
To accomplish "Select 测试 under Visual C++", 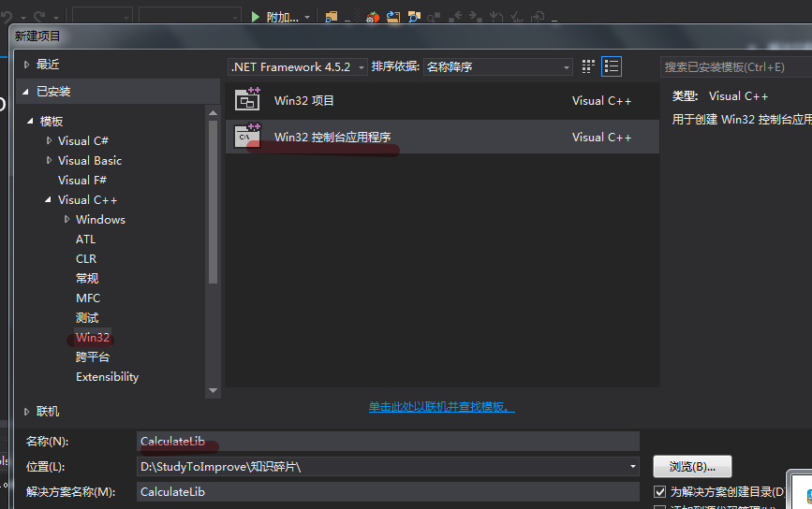I will click(x=87, y=317).
